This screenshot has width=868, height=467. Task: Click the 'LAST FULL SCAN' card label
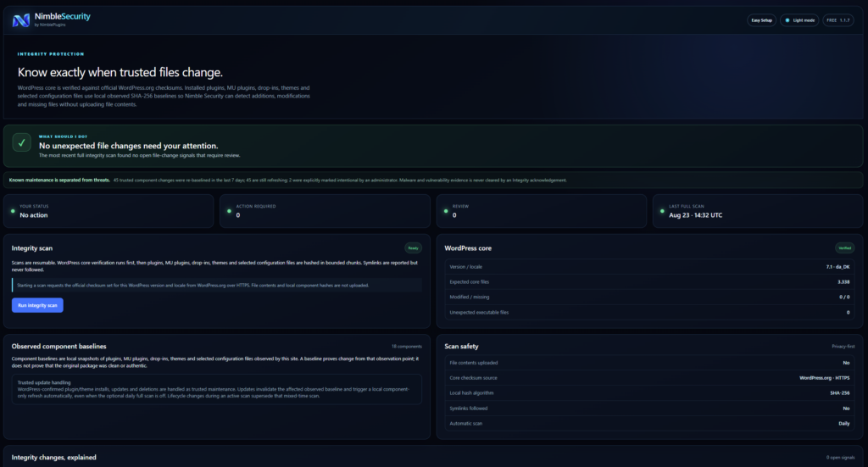point(687,206)
